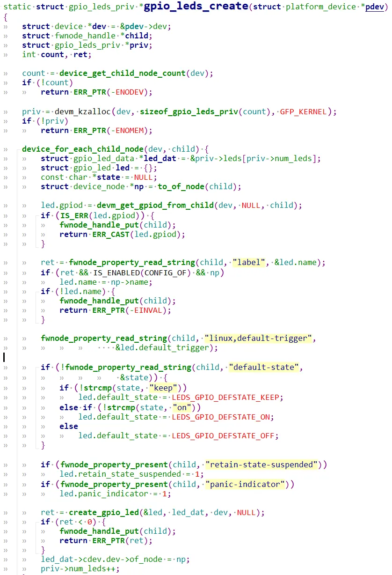Image resolution: width=392 pixels, height=575 pixels.
Task: Select the LEDS_GPIO_DEFSTATE_ON constant
Action: point(221,417)
